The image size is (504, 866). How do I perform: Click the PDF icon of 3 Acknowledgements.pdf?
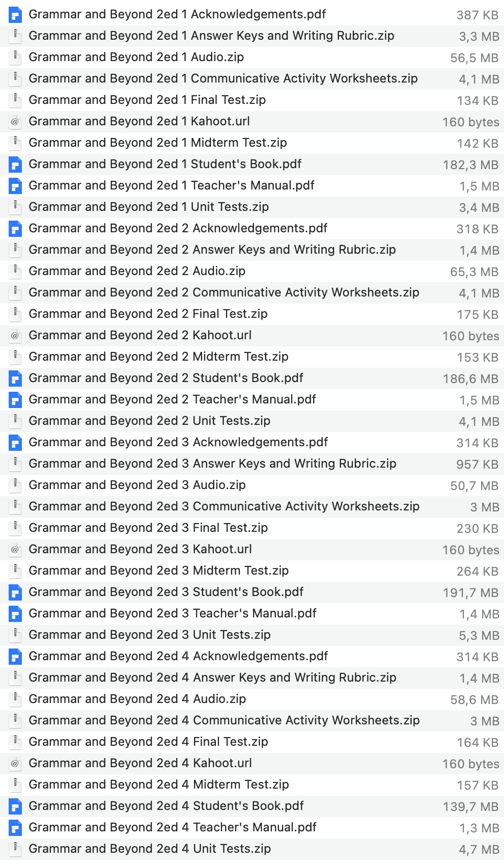click(15, 443)
